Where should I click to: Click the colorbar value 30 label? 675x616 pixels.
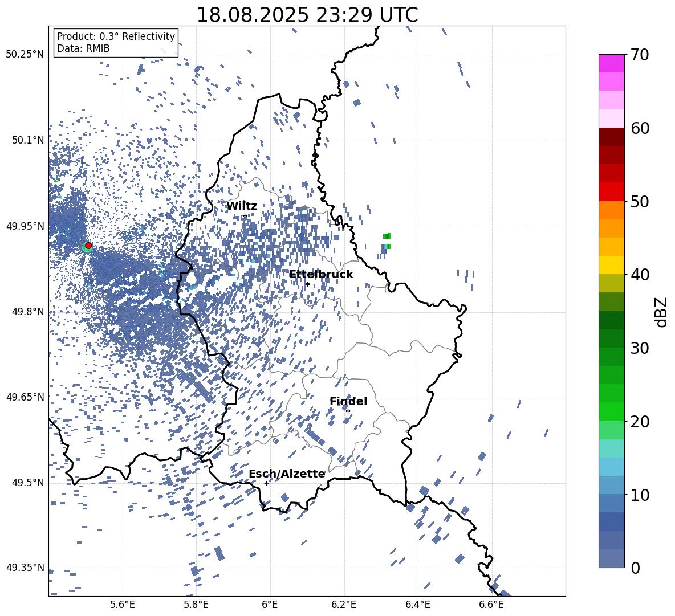640,348
